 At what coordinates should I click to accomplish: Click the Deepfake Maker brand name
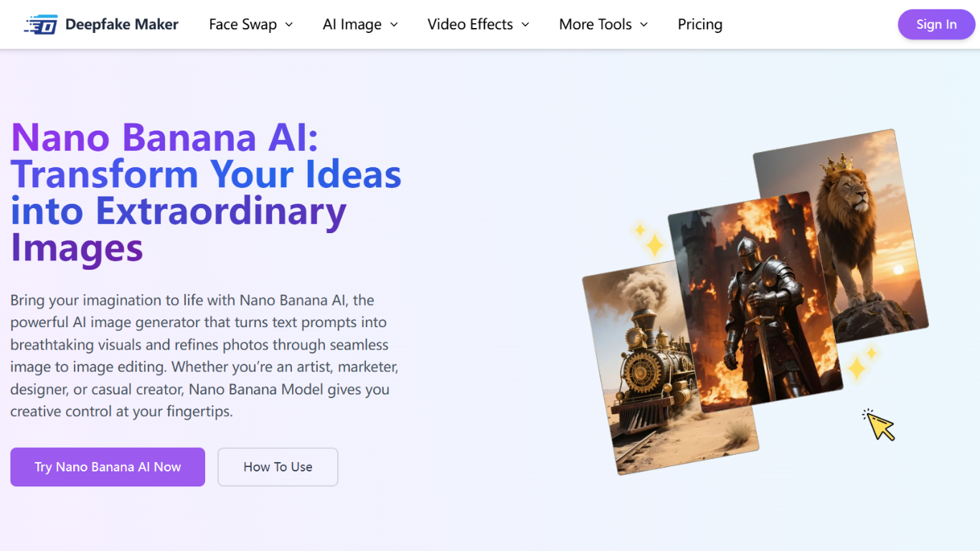121,24
